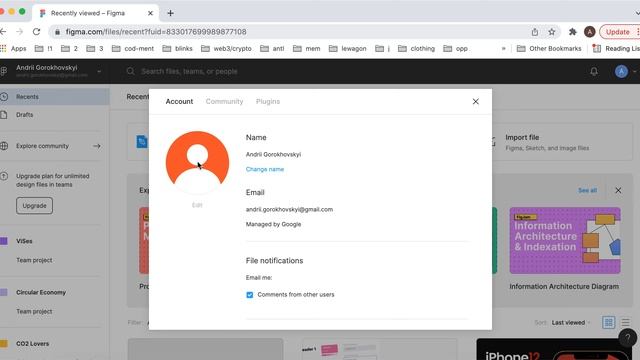Open the Circular Economy team
The width and height of the screenshot is (640, 360).
click(x=41, y=292)
